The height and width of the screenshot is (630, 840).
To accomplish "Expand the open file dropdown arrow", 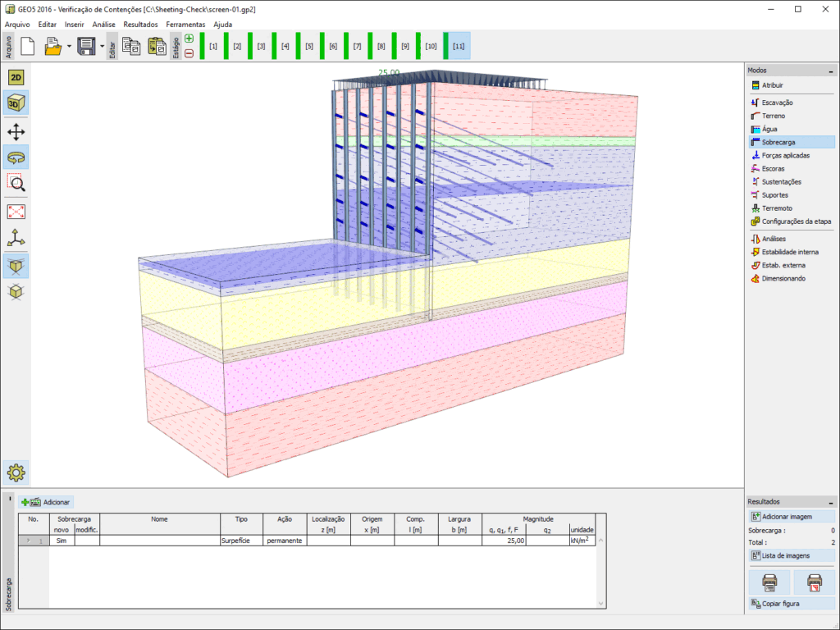I will 69,46.
